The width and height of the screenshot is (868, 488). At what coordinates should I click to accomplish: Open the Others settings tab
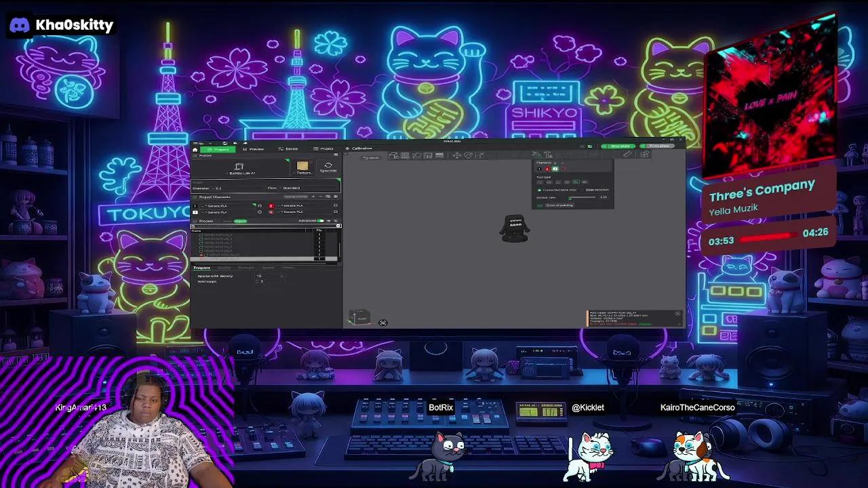(x=288, y=268)
